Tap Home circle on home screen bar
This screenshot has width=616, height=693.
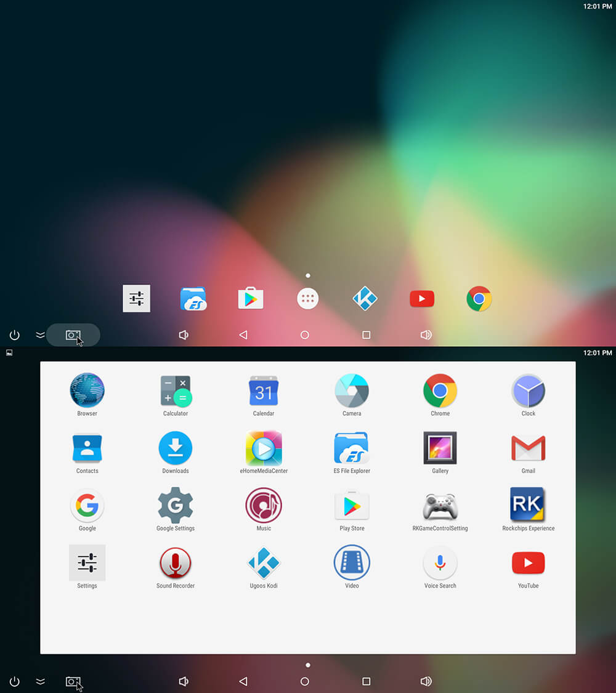click(x=304, y=335)
